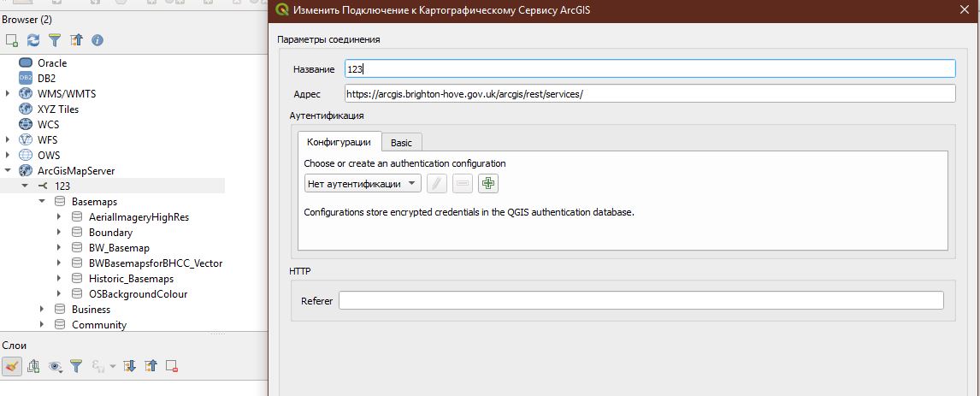This screenshot has width=980, height=396.
Task: Expand the Boundary service
Action: [59, 232]
